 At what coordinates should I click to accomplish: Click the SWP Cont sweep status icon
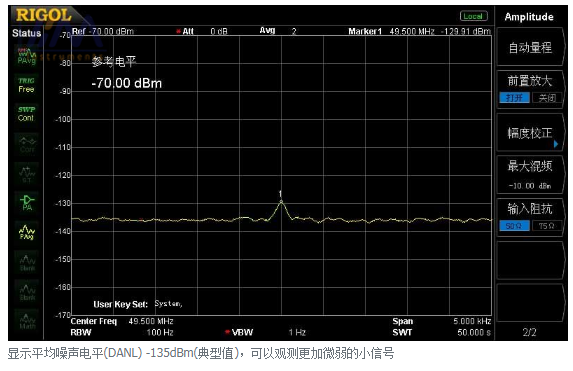coord(26,114)
